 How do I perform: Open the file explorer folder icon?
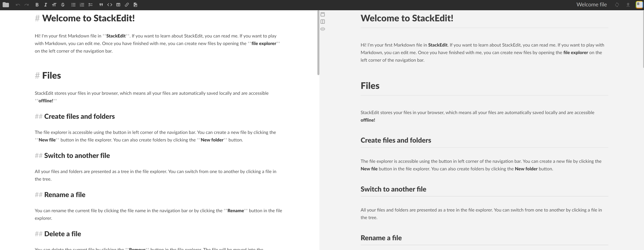click(6, 5)
